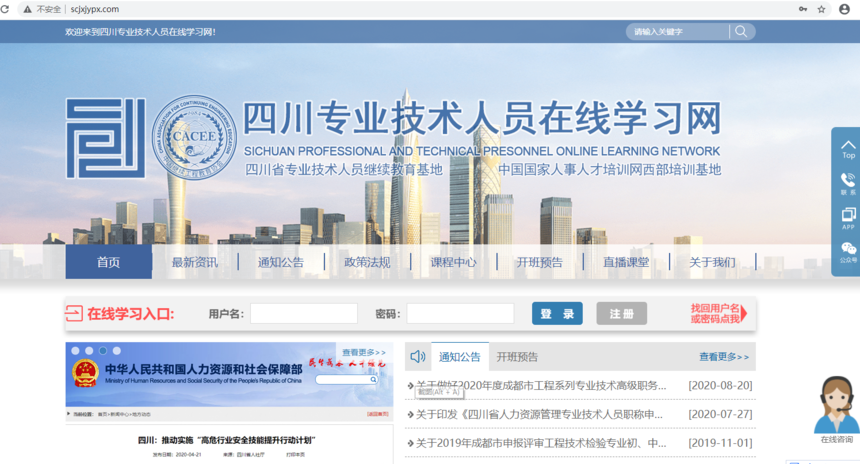Reload the page with browser refresh icon
This screenshot has width=860, height=464.
pos(5,9)
